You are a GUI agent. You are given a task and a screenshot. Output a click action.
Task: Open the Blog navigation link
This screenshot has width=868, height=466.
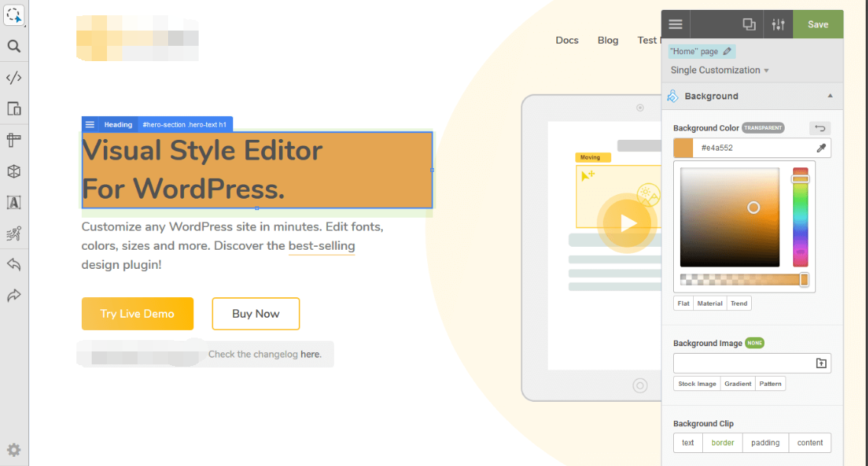coord(607,40)
